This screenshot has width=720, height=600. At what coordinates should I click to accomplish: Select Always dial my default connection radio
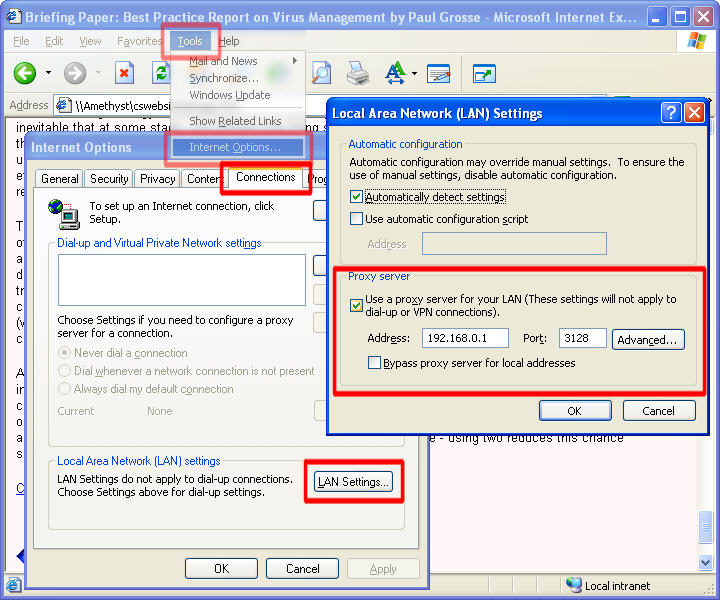[x=65, y=389]
